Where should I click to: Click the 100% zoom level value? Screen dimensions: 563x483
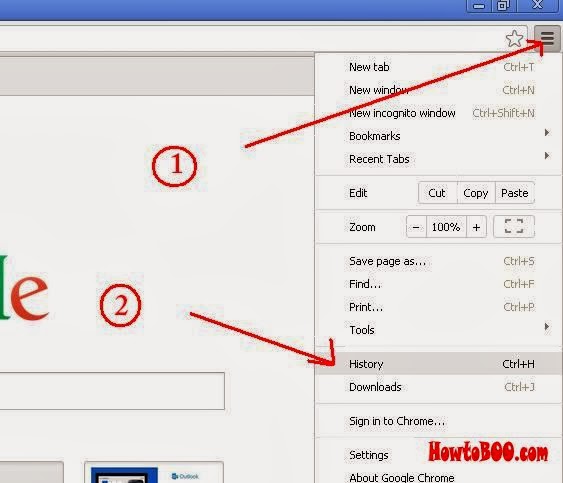click(446, 227)
